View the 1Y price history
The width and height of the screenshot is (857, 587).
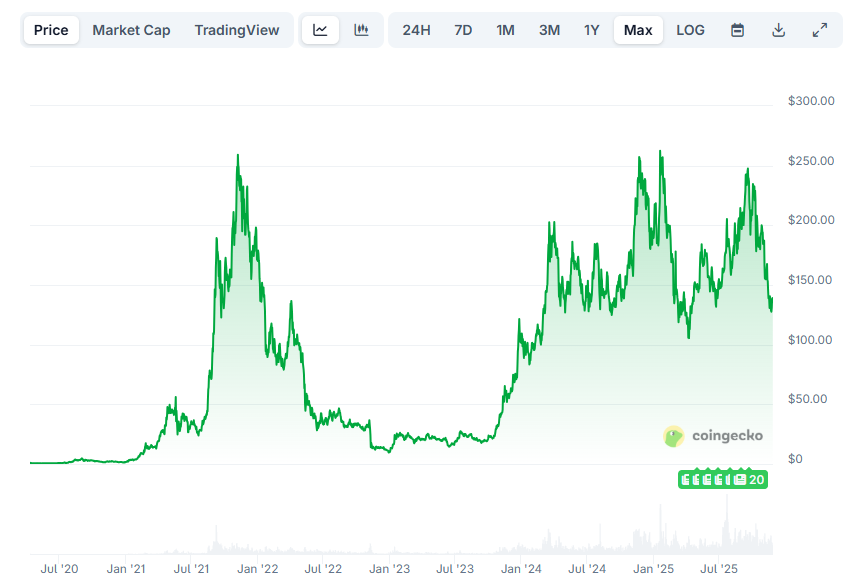coord(591,30)
